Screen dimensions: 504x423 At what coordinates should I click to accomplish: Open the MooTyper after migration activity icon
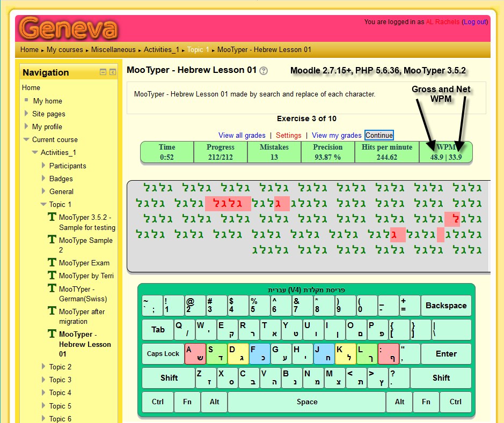pyautogui.click(x=52, y=310)
